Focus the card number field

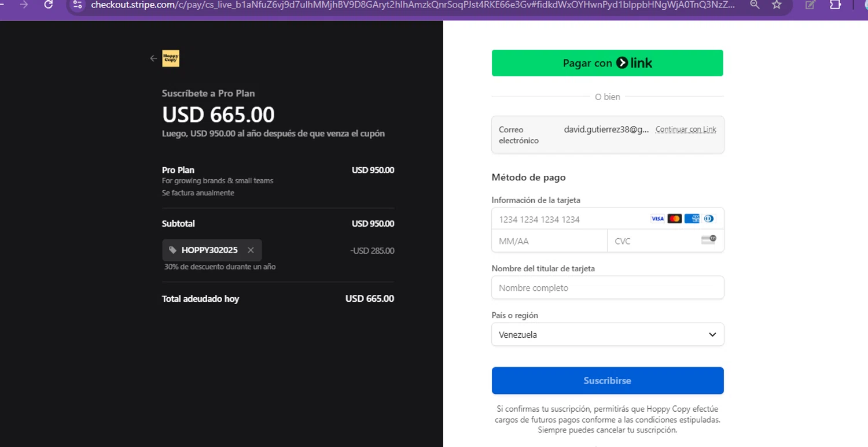tap(608, 219)
